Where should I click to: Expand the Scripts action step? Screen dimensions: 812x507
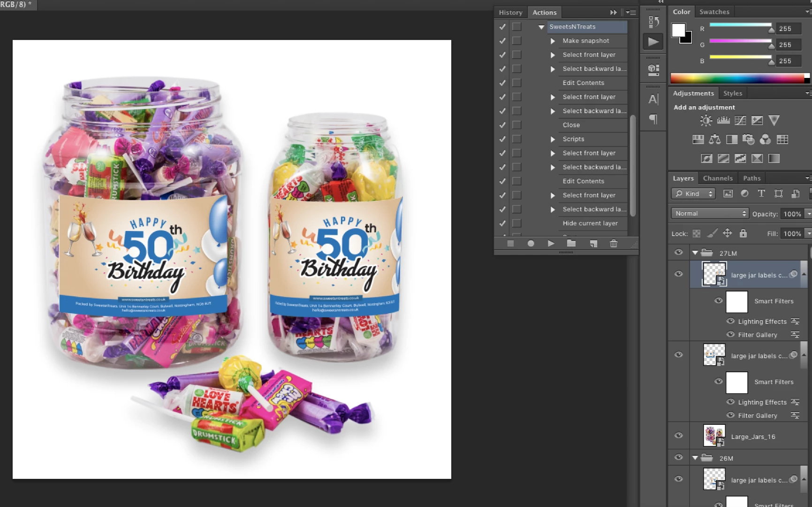coord(553,139)
